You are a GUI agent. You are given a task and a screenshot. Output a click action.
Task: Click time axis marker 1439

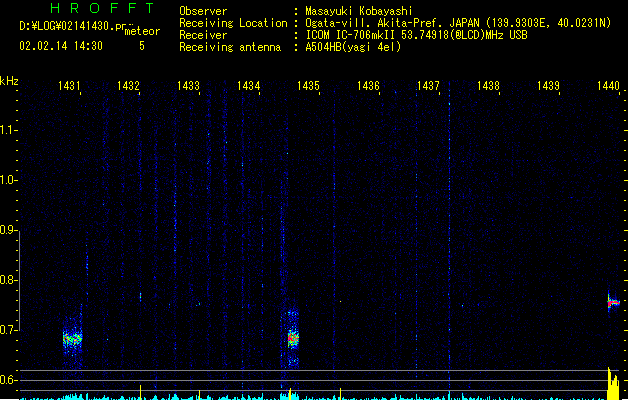(x=548, y=86)
